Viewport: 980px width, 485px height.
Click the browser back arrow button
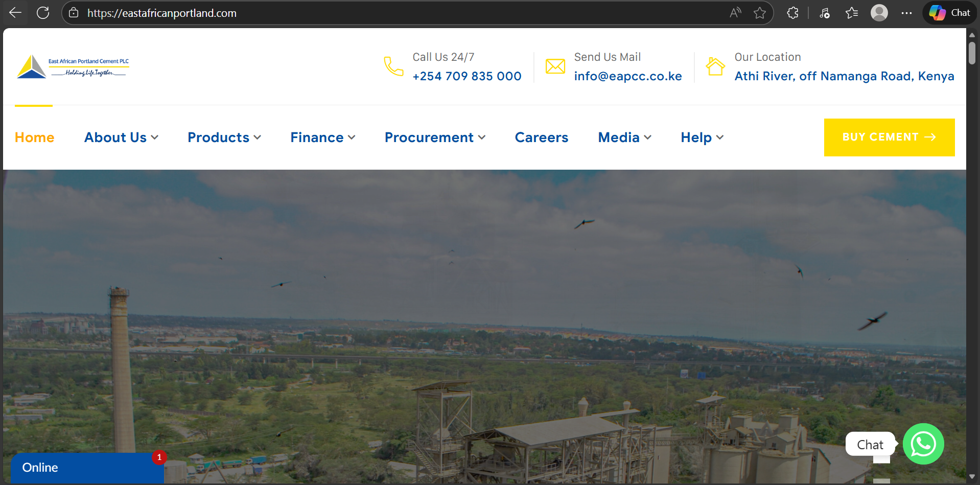15,13
